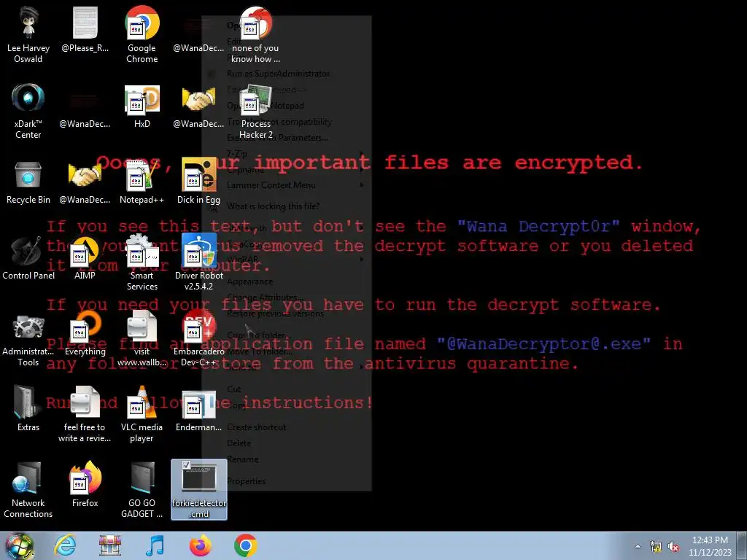Open the bookshelf library icon on taskbar
Screen dimensions: 747x560
coord(110,545)
